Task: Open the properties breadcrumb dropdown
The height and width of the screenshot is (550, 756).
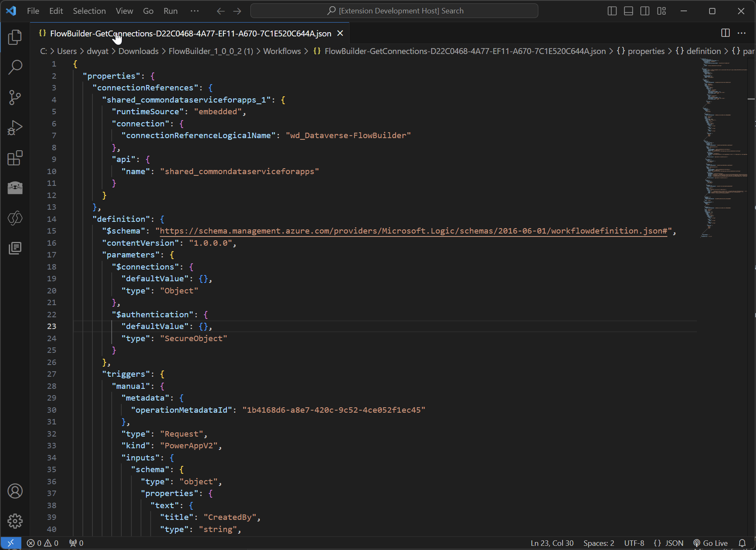Action: tap(646, 51)
